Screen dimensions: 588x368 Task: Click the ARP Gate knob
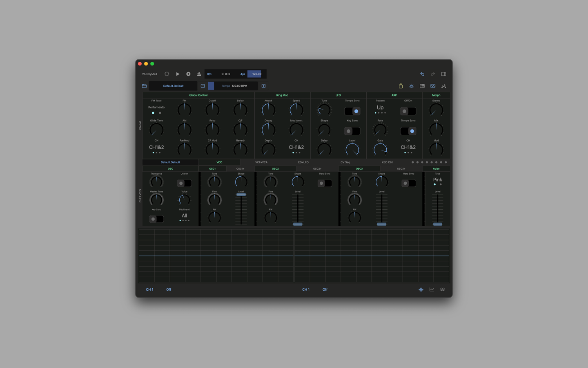[380, 149]
